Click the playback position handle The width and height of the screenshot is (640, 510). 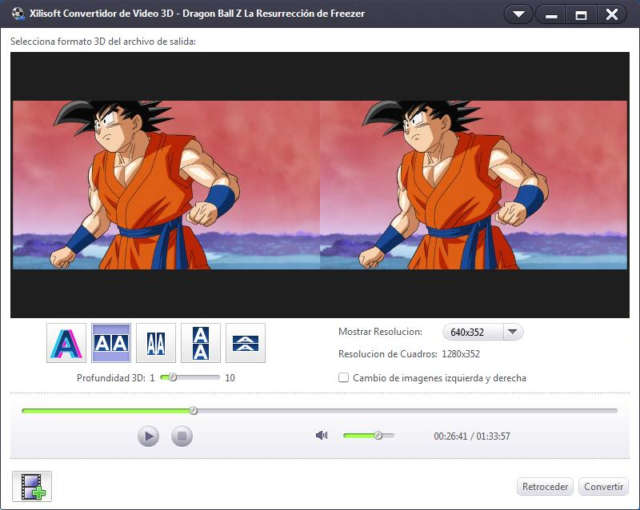(194, 410)
